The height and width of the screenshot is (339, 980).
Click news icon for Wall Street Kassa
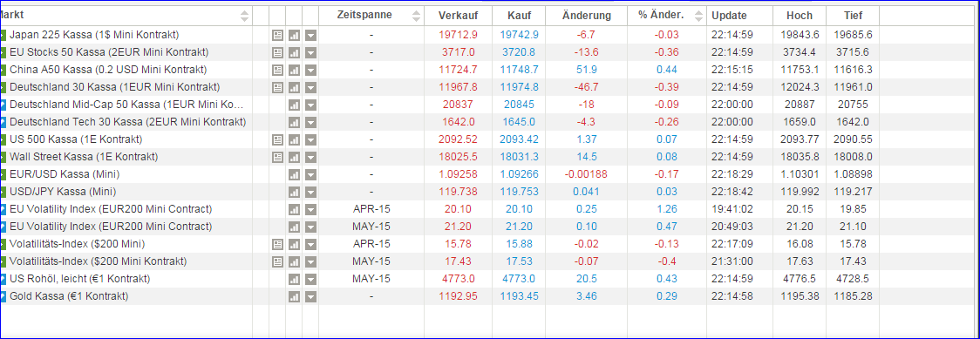(277, 158)
